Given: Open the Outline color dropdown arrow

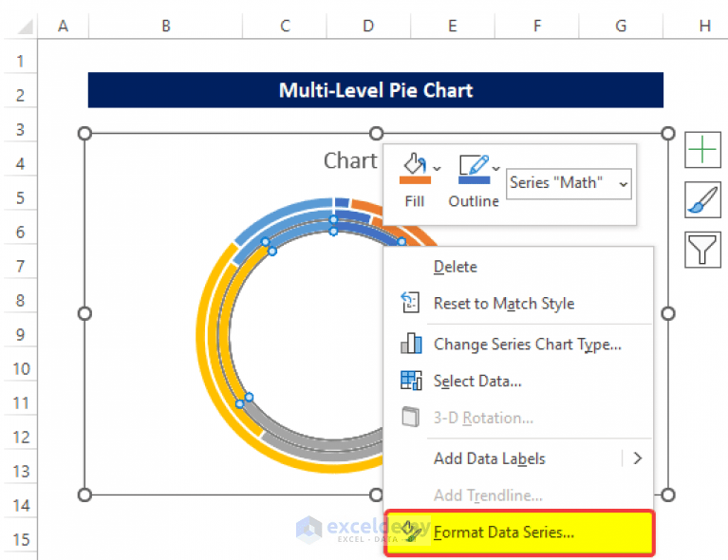Looking at the screenshot, I should click(x=495, y=168).
